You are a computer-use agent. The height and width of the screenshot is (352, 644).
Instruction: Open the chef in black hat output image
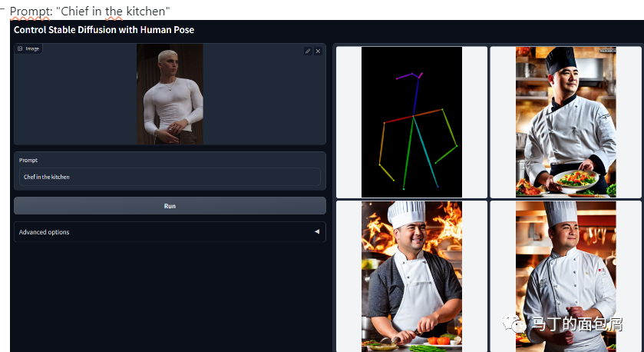pyautogui.click(x=566, y=122)
